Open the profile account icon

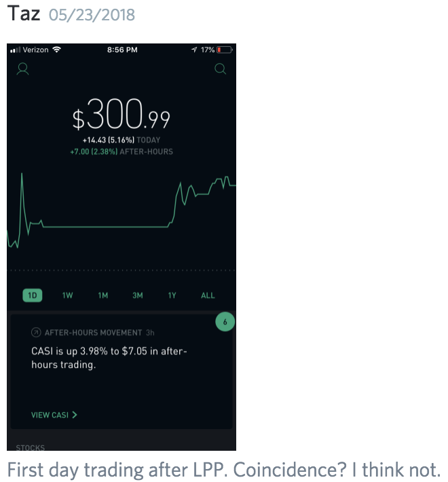tap(23, 69)
